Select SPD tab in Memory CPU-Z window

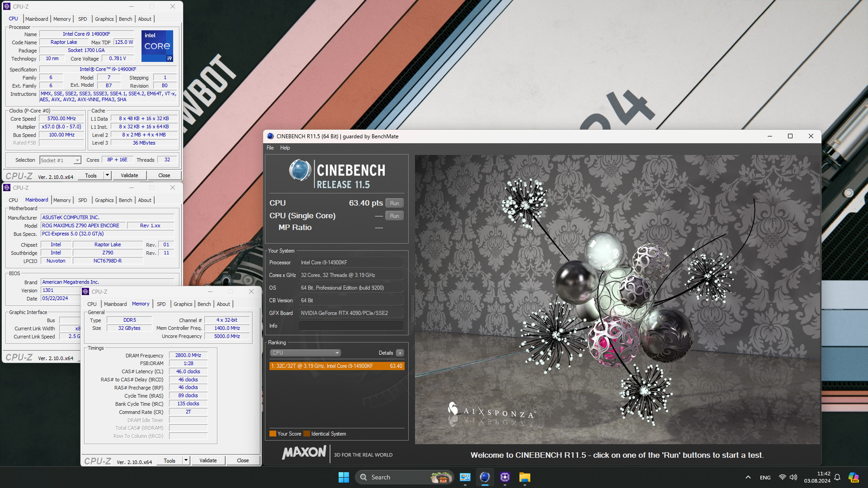pos(161,304)
